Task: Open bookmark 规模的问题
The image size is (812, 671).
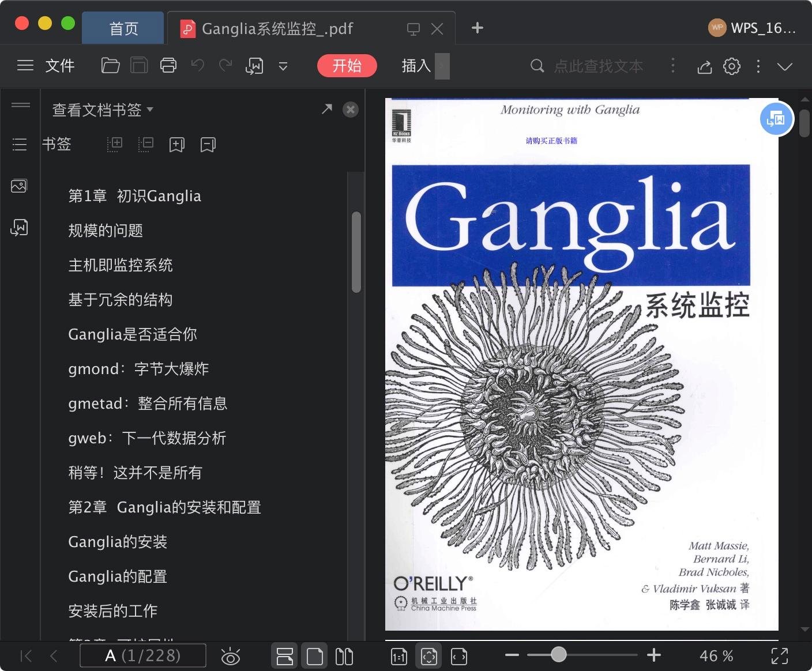Action: coord(106,231)
